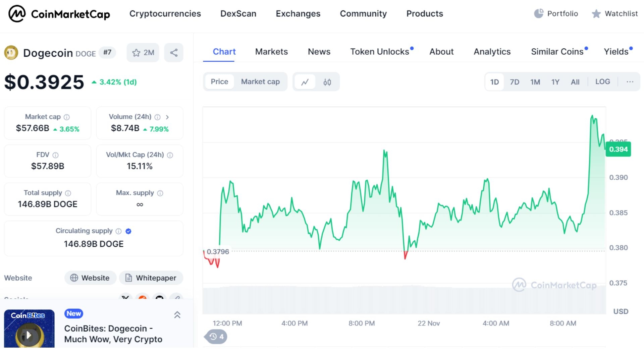Share the Dogecoin page
The height and width of the screenshot is (362, 644).
click(174, 52)
